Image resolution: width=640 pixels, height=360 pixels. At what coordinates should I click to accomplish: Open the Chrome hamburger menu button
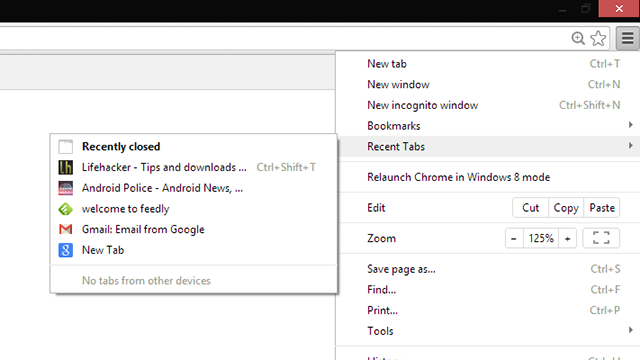pos(627,38)
